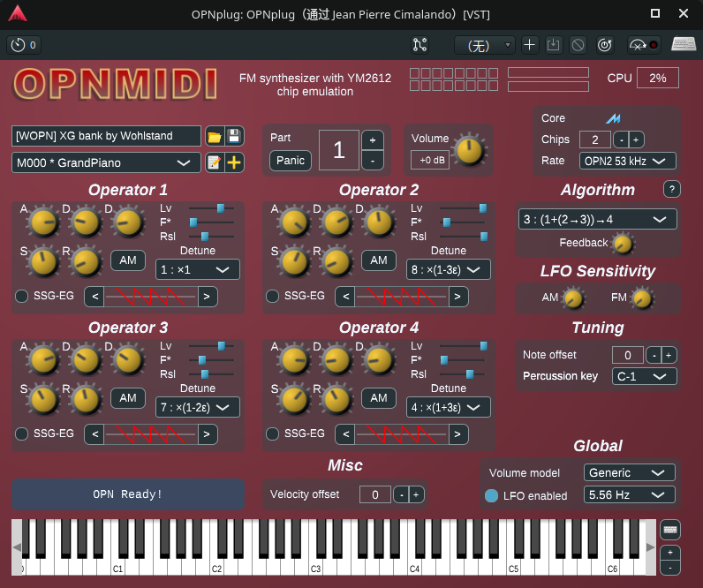Click Operator 1 SSG-EG next waveform arrow
The height and width of the screenshot is (588, 703).
click(207, 297)
